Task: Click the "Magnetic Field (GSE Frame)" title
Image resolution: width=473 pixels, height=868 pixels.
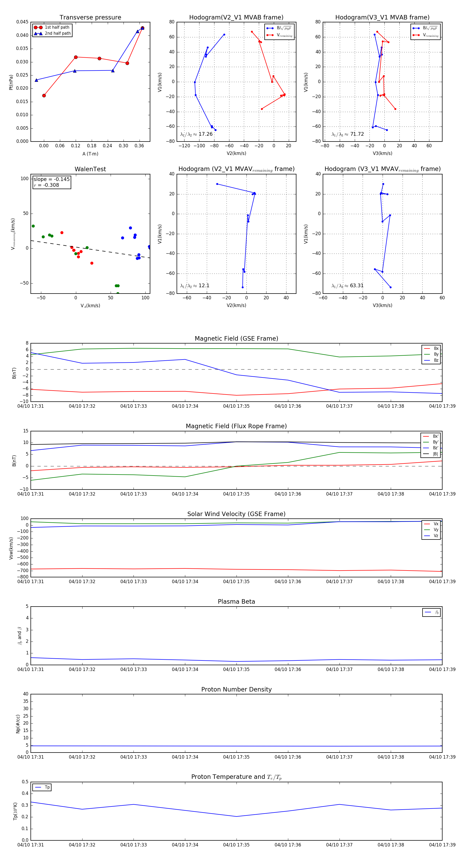Action: click(x=236, y=339)
